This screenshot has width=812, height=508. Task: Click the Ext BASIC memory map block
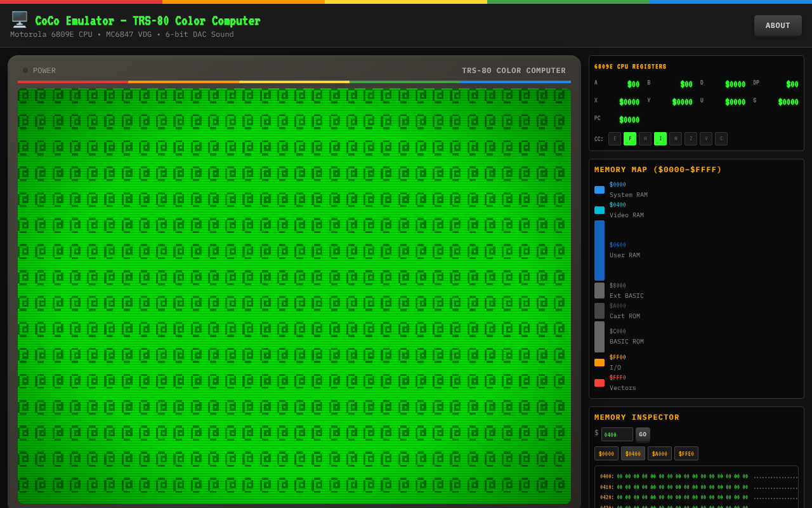point(599,290)
